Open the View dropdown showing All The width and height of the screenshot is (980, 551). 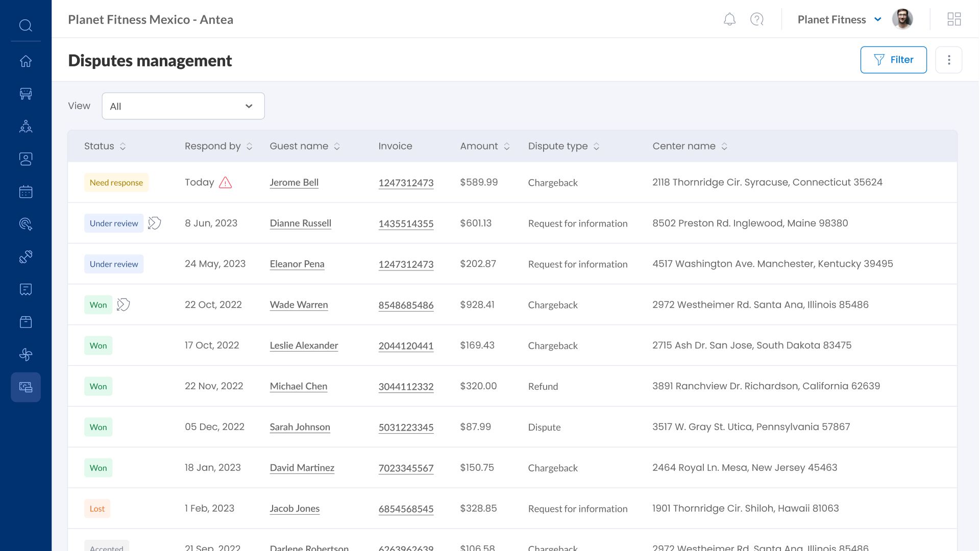183,106
